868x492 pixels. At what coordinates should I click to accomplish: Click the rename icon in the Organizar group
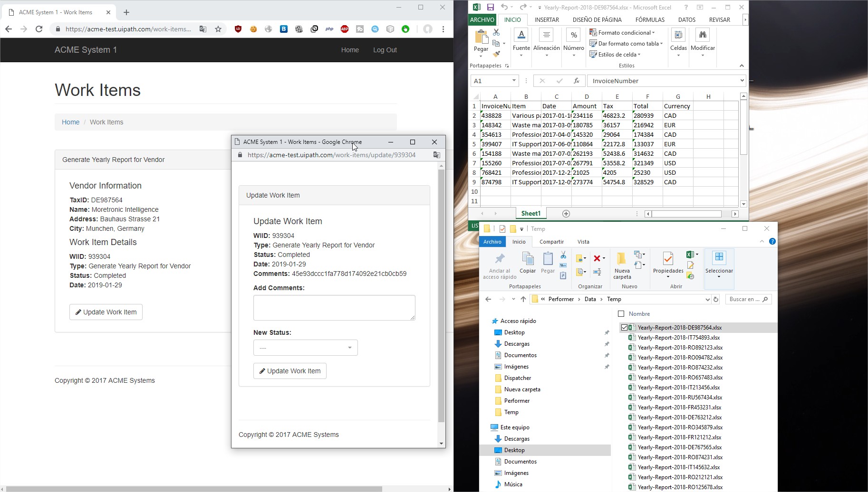coord(597,272)
